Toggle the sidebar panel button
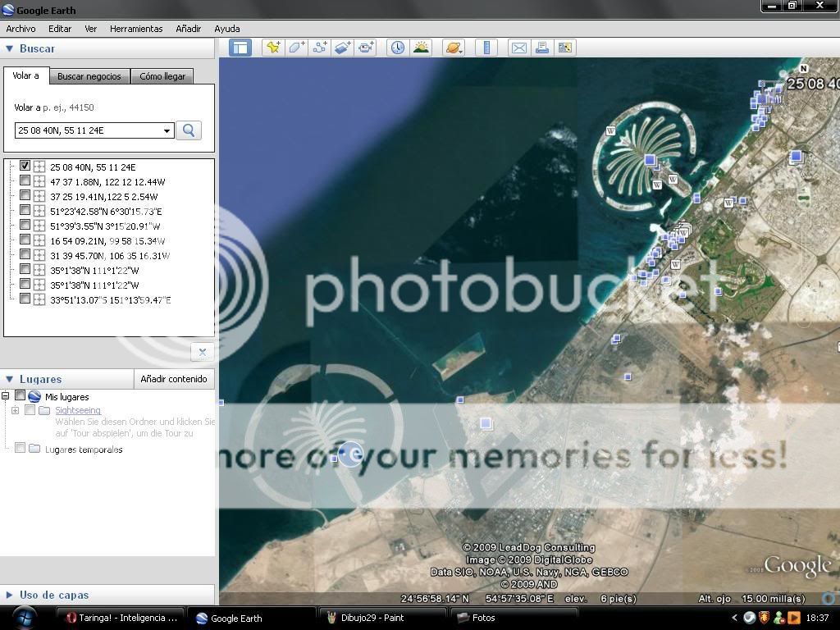Image resolution: width=840 pixels, height=630 pixels. [x=240, y=48]
